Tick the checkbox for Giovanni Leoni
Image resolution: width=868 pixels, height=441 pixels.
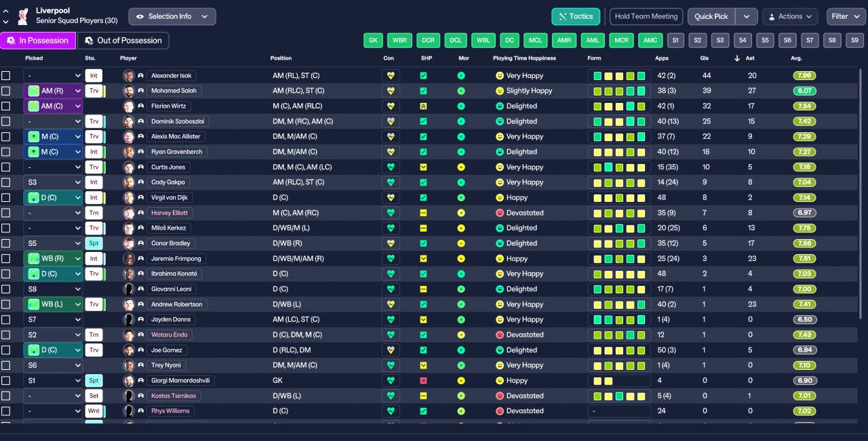click(x=6, y=289)
